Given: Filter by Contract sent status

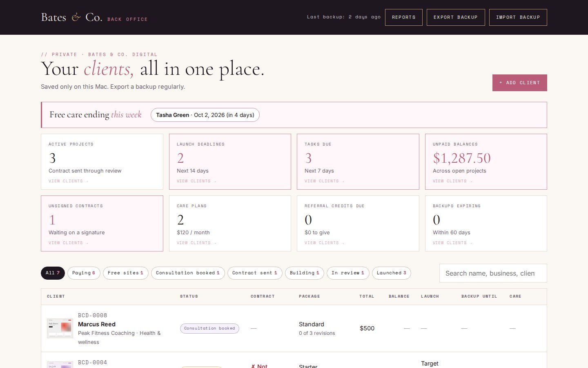Looking at the screenshot, I should coord(255,273).
